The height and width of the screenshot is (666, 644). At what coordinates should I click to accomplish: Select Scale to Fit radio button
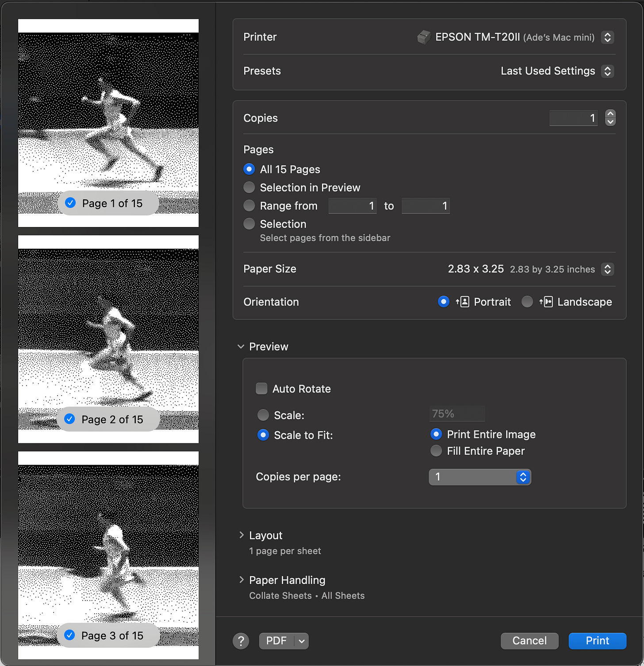[x=263, y=435]
